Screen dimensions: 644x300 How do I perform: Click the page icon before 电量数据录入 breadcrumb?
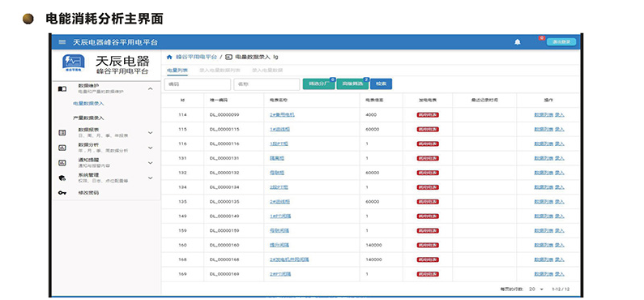click(x=228, y=57)
